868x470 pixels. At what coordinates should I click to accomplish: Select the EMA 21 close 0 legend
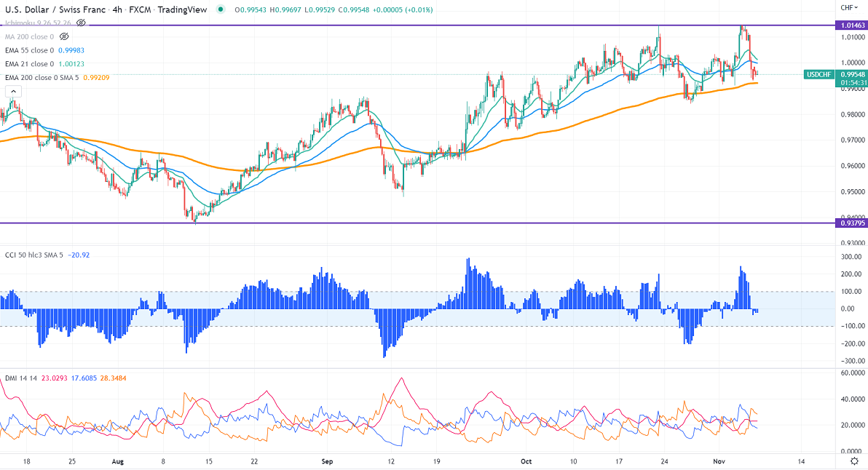tap(29, 64)
